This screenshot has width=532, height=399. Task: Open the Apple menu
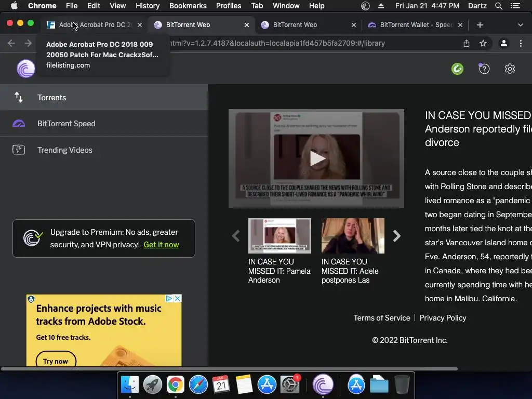tap(14, 6)
